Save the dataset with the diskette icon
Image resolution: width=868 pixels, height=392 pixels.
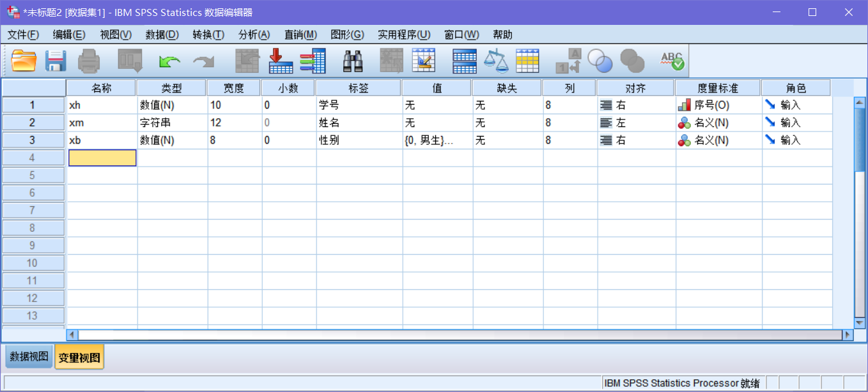click(x=56, y=61)
